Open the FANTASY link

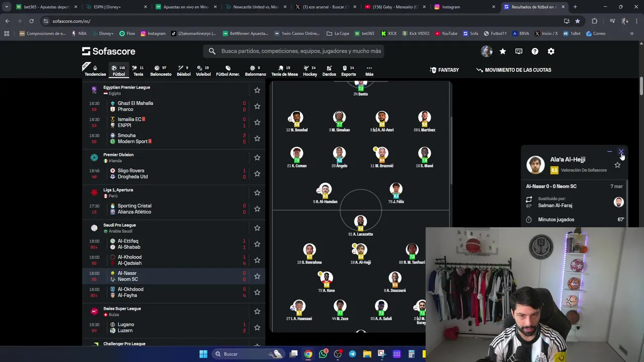444,70
